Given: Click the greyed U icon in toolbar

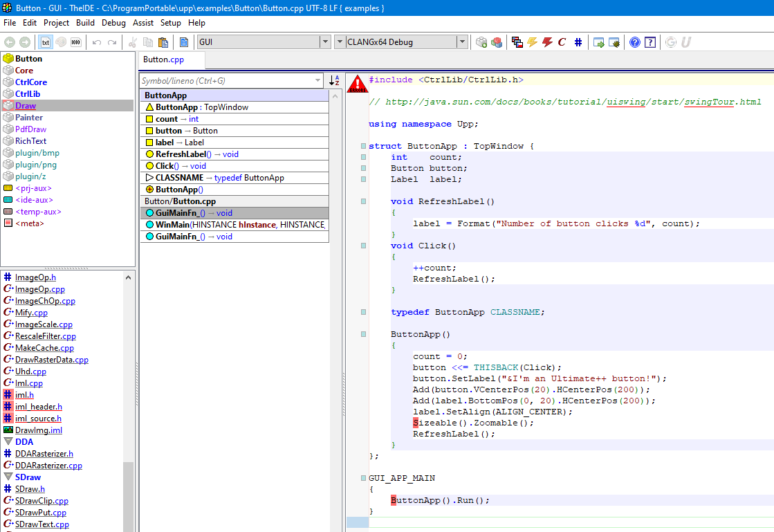Looking at the screenshot, I should tap(685, 42).
